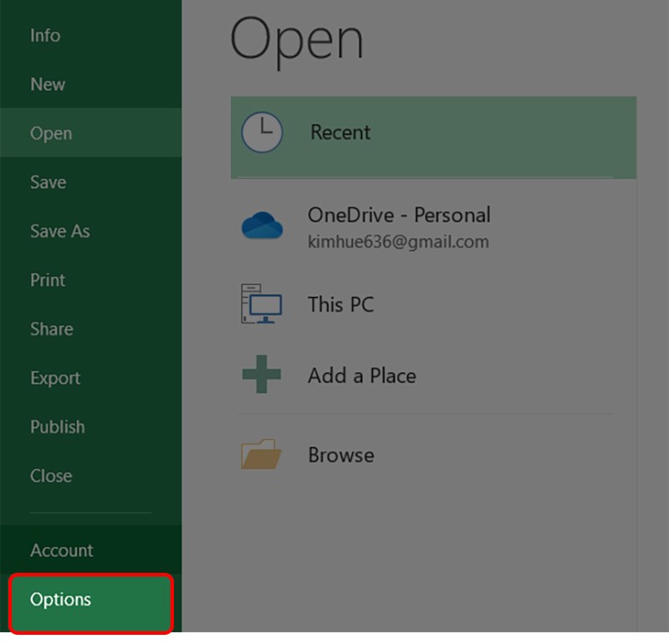Viewport: 669px width, 644px height.
Task: Open the Export page
Action: click(90, 378)
